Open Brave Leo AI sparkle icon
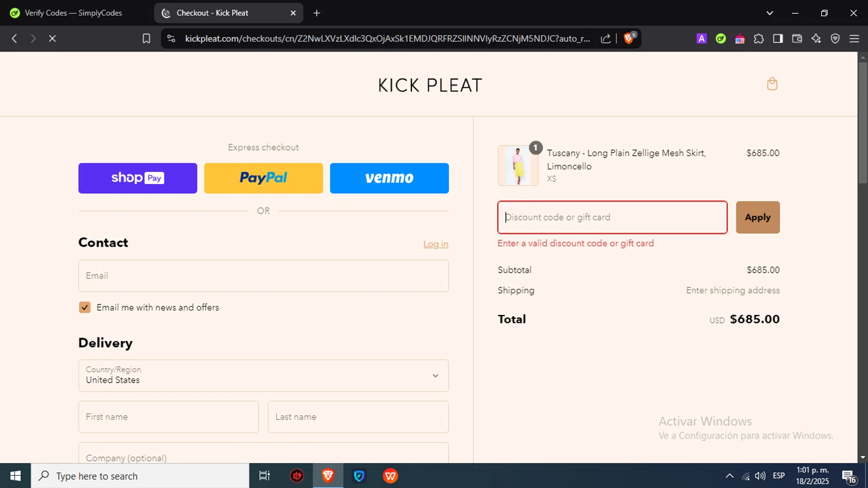The height and width of the screenshot is (488, 868). click(x=816, y=39)
